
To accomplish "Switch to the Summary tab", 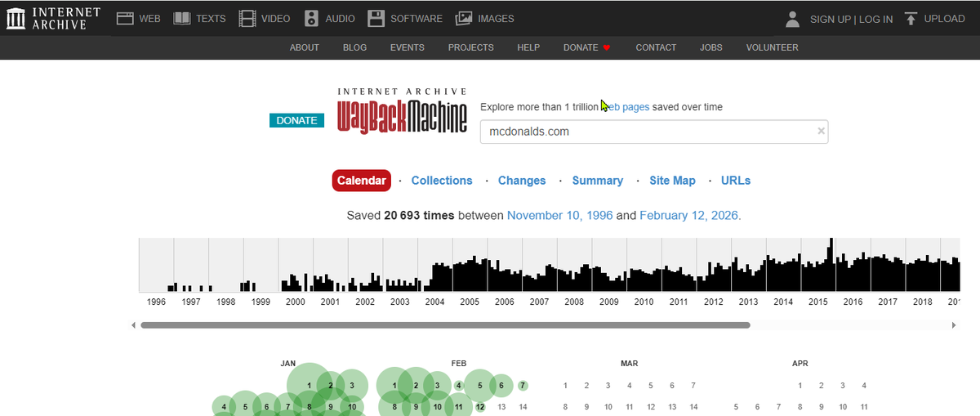I will tap(598, 181).
